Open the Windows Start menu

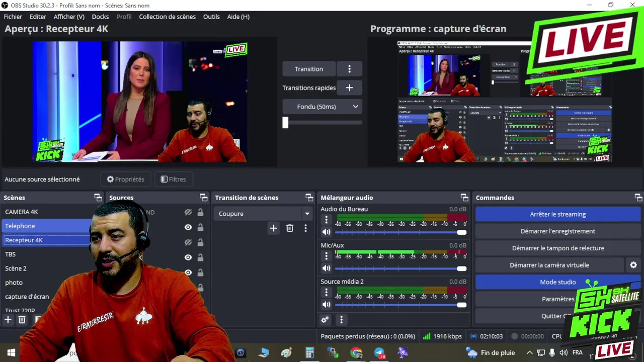click(11, 353)
